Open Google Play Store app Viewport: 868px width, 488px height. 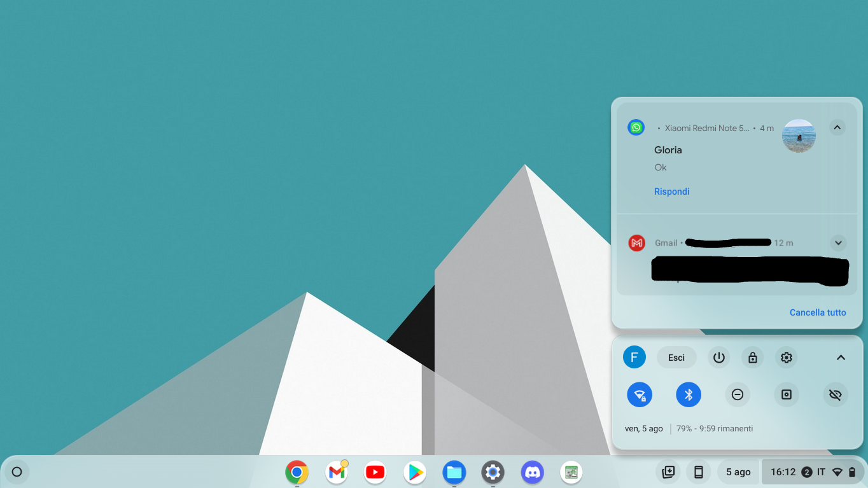(415, 472)
